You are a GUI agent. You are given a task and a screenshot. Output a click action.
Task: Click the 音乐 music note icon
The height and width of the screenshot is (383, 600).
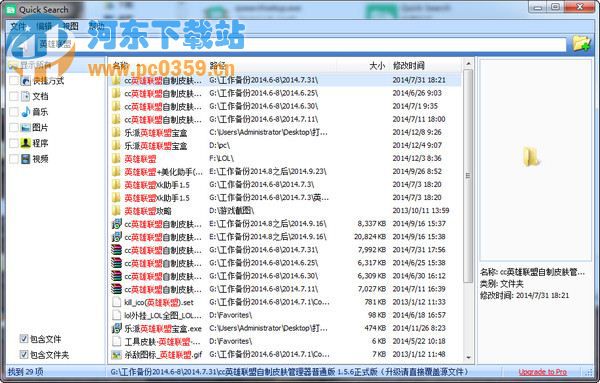(x=26, y=112)
